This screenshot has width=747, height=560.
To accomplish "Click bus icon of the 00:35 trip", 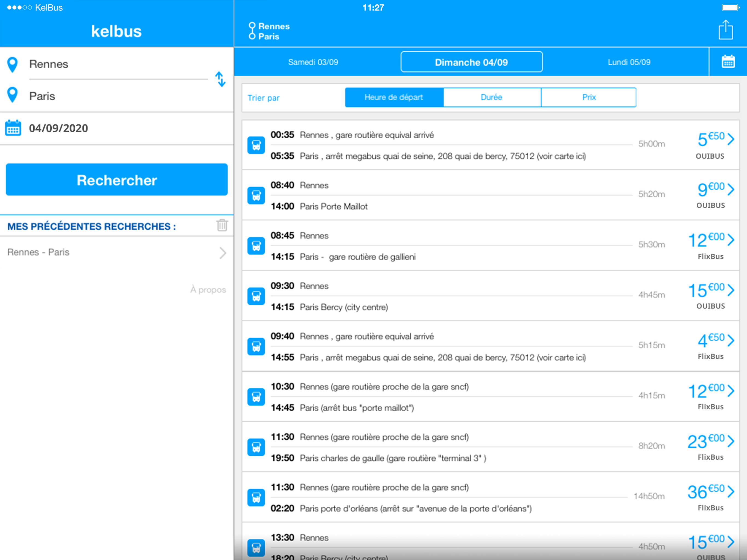I will click(x=256, y=145).
